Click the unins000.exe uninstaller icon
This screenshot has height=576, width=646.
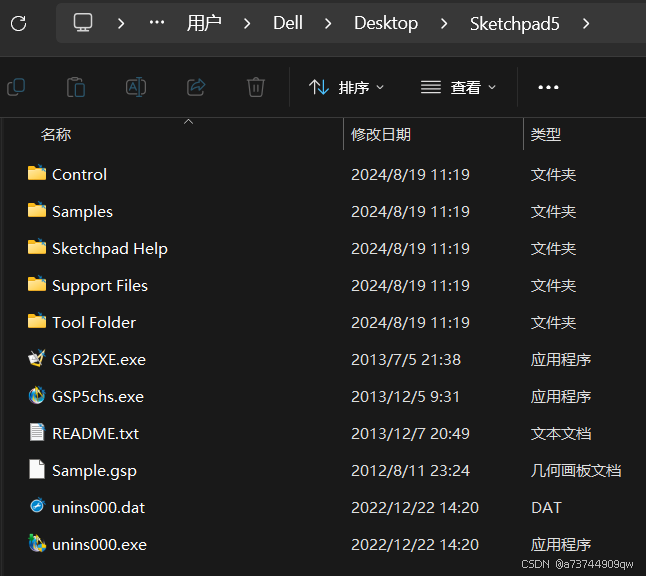pos(37,544)
